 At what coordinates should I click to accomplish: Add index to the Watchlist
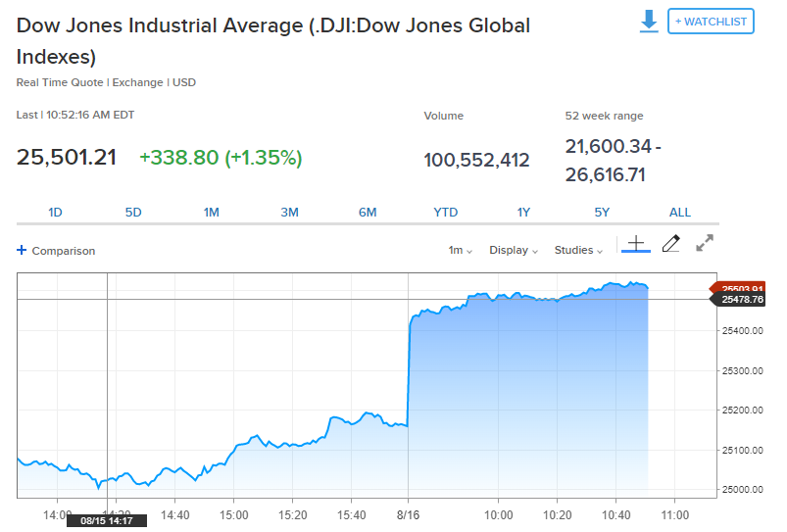point(711,22)
